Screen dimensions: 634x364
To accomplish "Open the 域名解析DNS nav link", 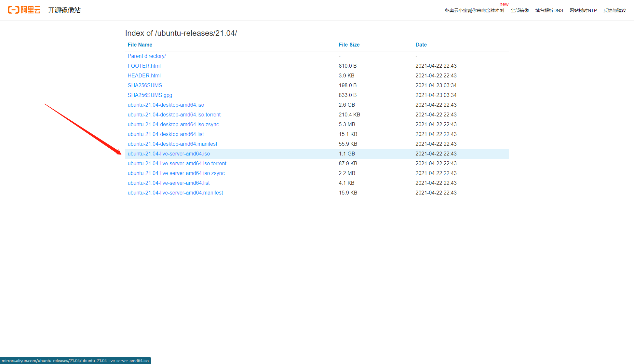I will [549, 10].
